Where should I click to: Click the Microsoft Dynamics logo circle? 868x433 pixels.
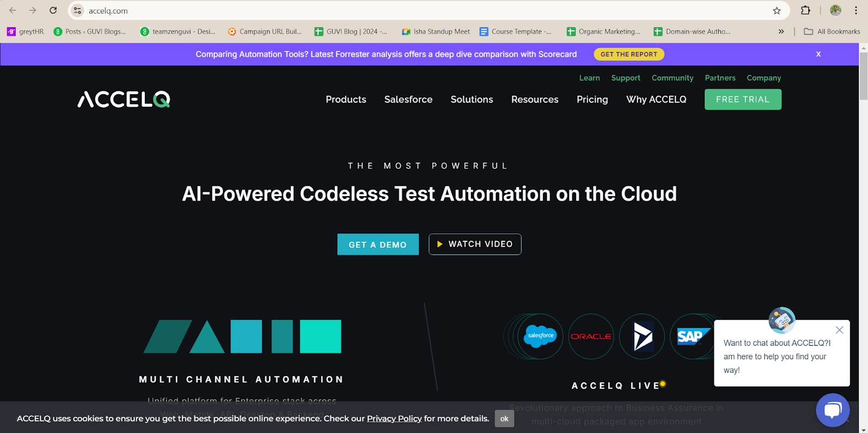coord(642,337)
